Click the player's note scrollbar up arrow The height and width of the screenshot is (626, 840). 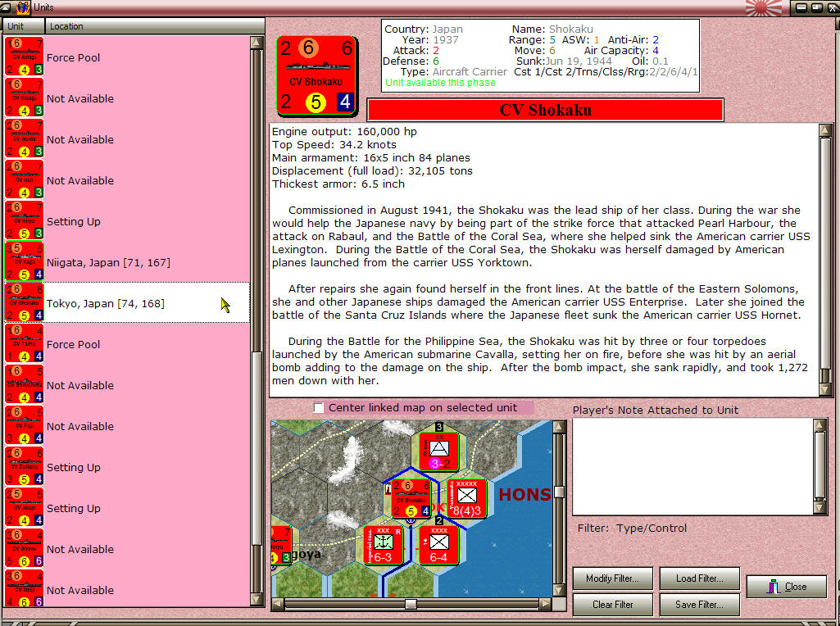coord(820,426)
